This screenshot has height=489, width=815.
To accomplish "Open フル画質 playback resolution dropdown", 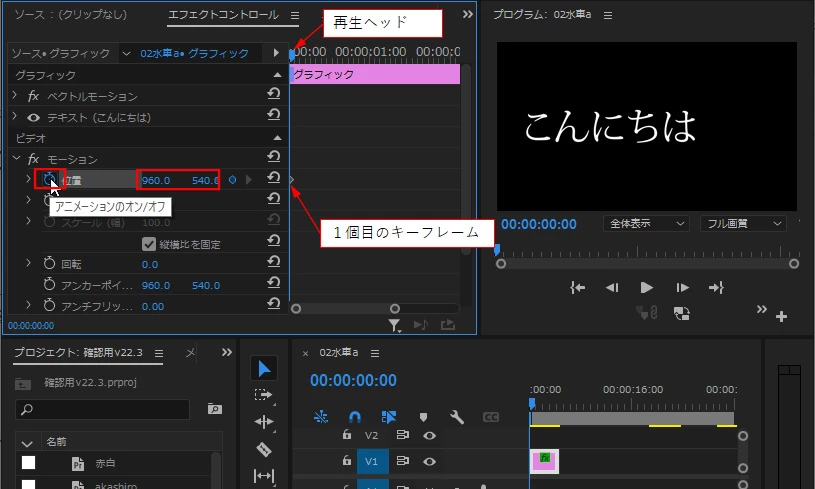I will click(743, 223).
